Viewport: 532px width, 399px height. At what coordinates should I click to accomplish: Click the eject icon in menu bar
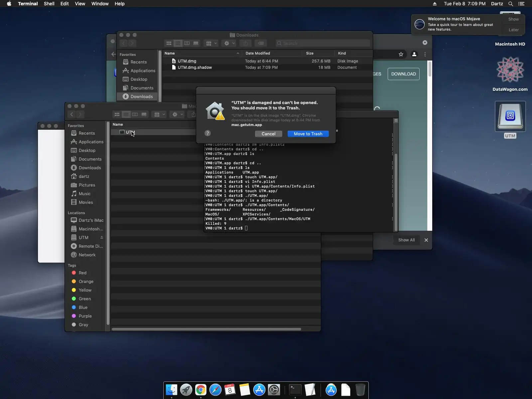tap(435, 4)
